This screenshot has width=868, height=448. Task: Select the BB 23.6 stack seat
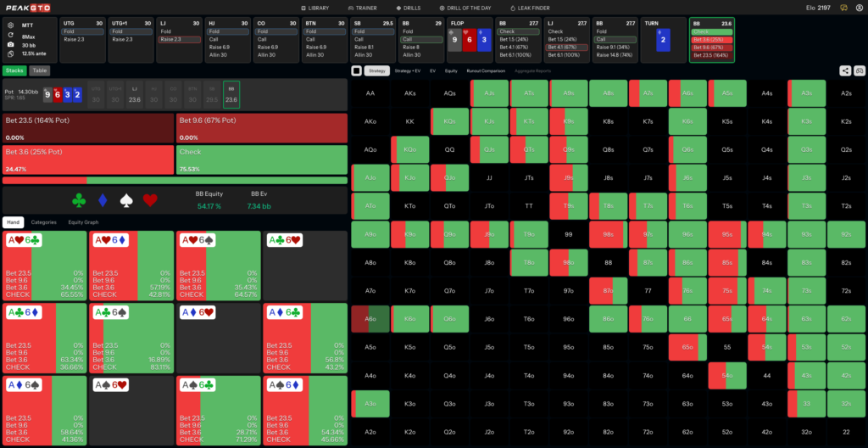point(231,94)
